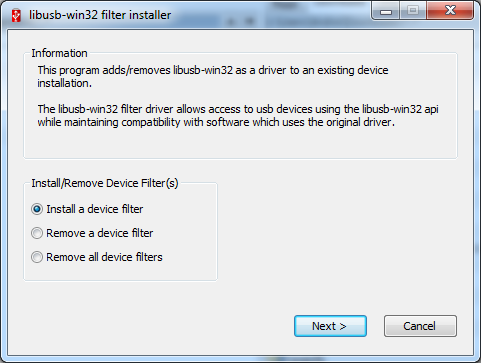Viewport: 481px width, 363px height.
Task: Click the libusb-win32 filter installer title text
Action: coord(100,15)
